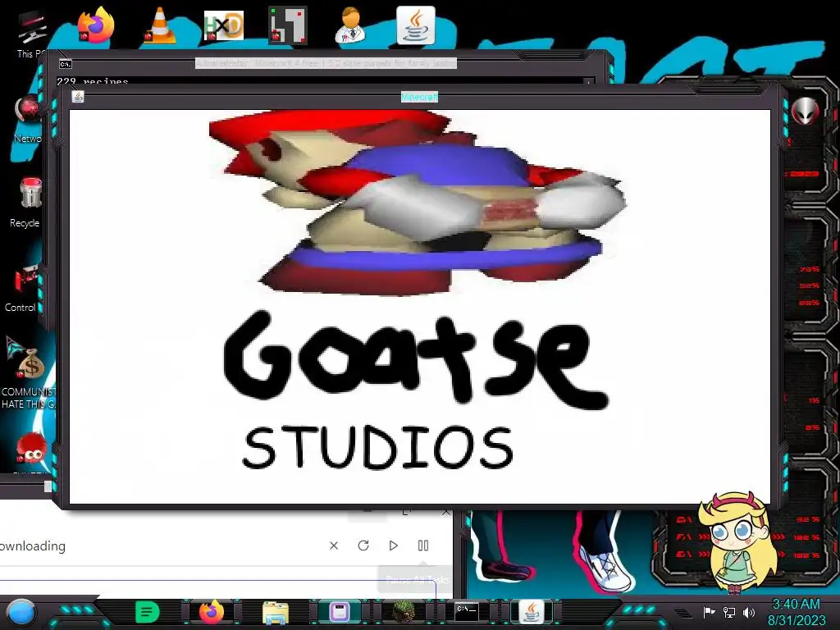Open File Explorer from the taskbar
Image resolution: width=840 pixels, height=630 pixels.
(276, 612)
